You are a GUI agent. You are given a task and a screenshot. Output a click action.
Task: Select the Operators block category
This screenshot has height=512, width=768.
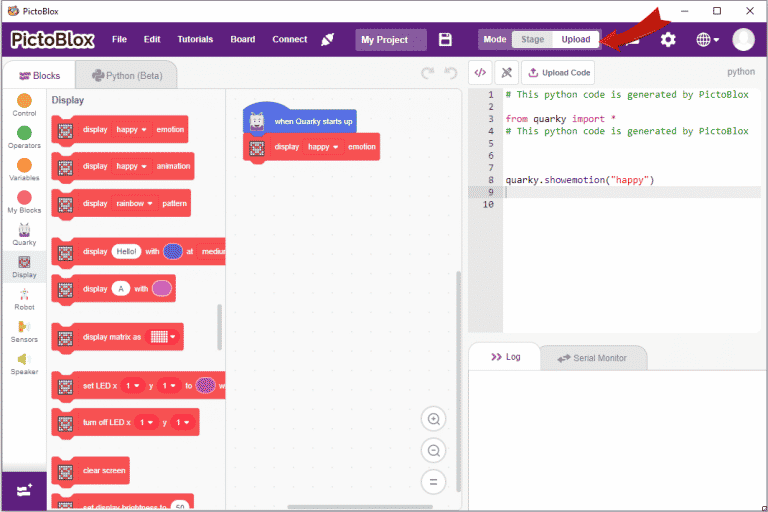click(24, 137)
